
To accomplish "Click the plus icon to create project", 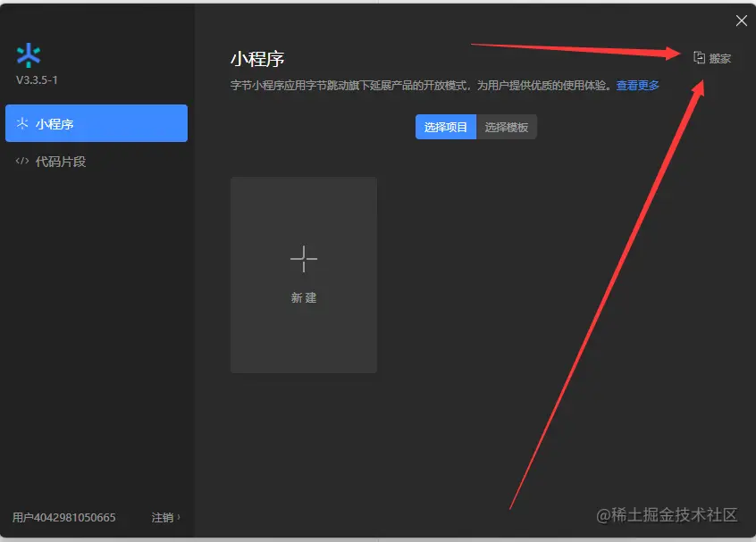I will tap(304, 259).
